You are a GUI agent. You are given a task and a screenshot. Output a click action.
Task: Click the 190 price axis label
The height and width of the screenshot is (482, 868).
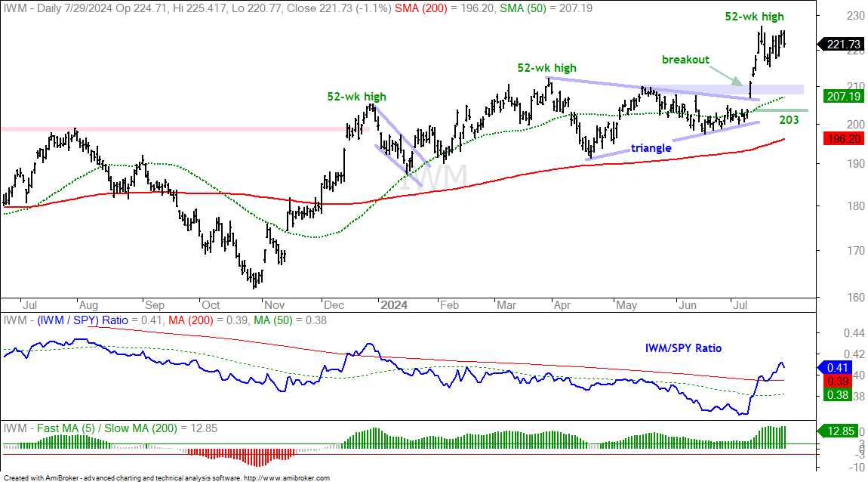tap(854, 163)
